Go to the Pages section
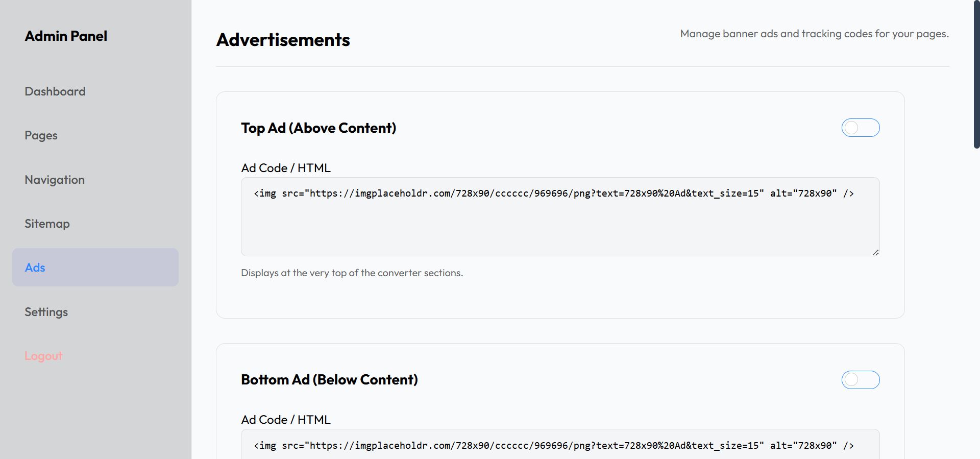This screenshot has height=459, width=980. coord(41,135)
